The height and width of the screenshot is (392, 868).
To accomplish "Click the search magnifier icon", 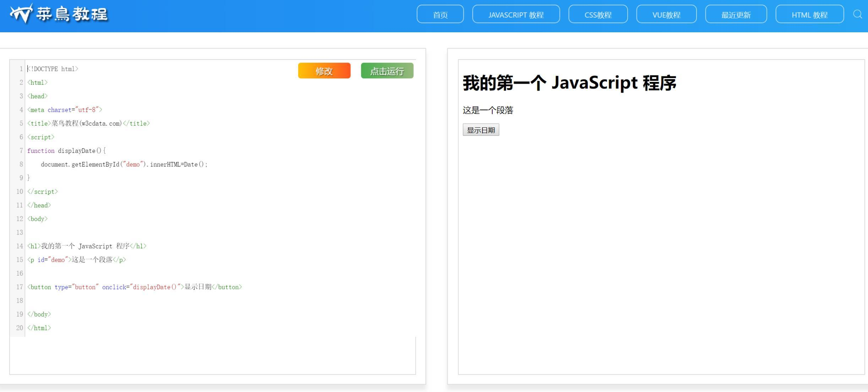I will (x=857, y=15).
